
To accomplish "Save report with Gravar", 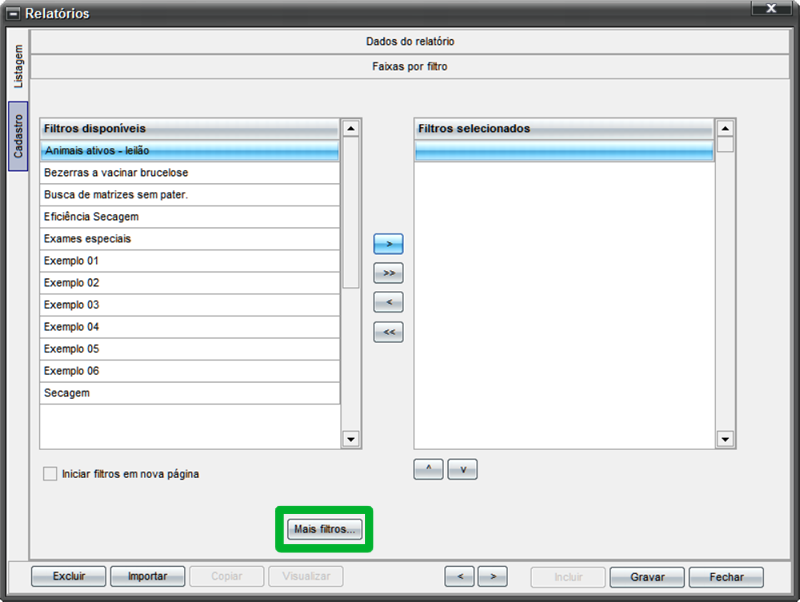I will 647,577.
